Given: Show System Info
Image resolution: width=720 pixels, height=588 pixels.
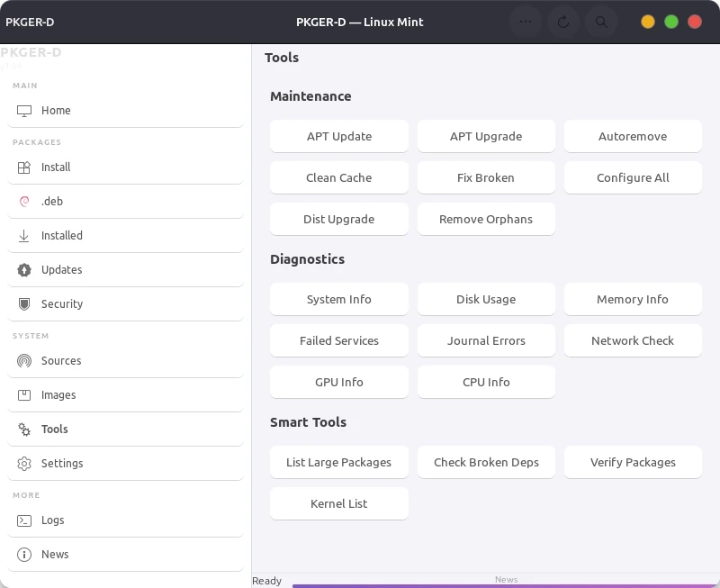Looking at the screenshot, I should 339,300.
